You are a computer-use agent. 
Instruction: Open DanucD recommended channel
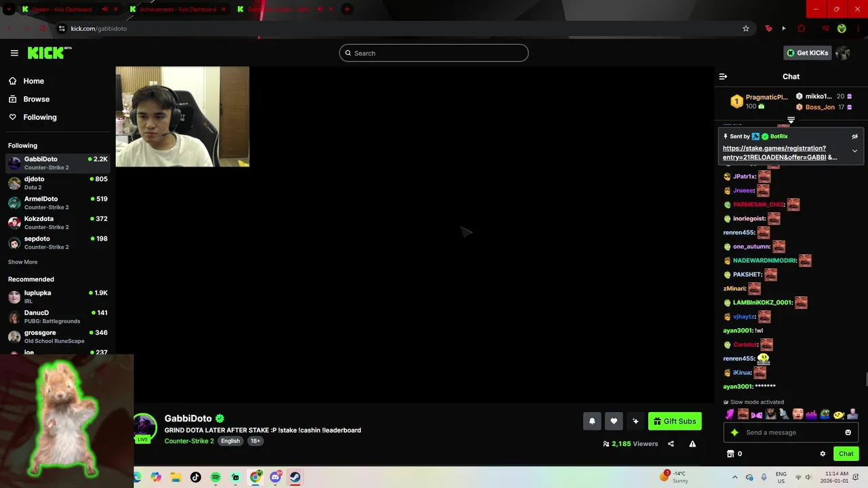pos(58,317)
